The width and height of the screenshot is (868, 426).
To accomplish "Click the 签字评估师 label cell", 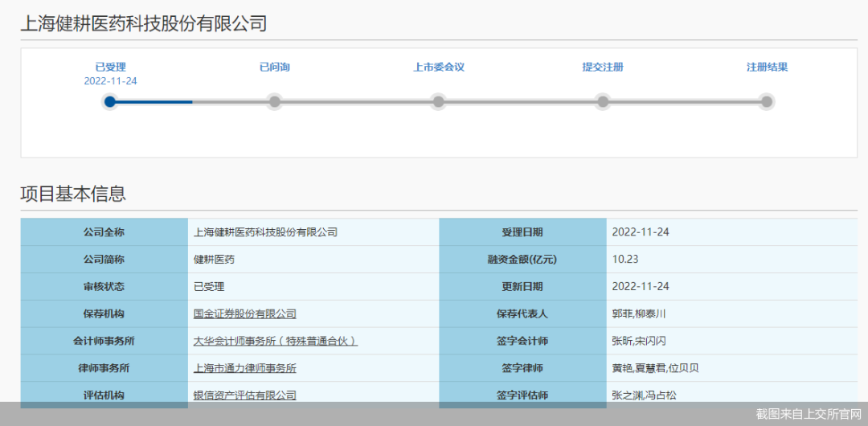I will click(x=522, y=395).
